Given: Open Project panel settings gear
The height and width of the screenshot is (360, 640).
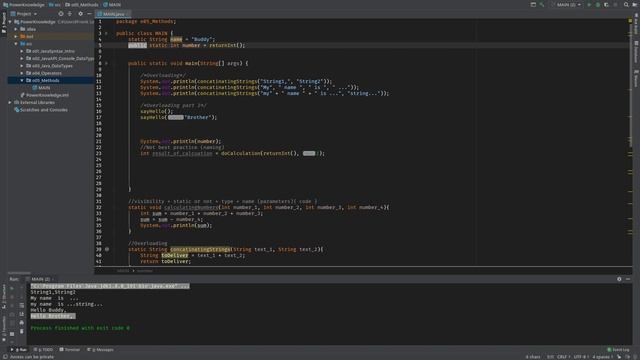Looking at the screenshot, I should 80,14.
